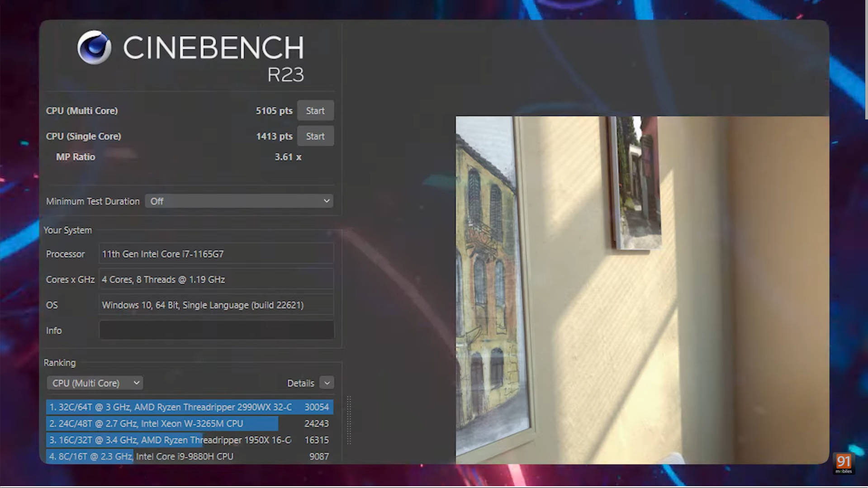Click the rendered scene preview image
The height and width of the screenshot is (488, 868).
point(642,290)
